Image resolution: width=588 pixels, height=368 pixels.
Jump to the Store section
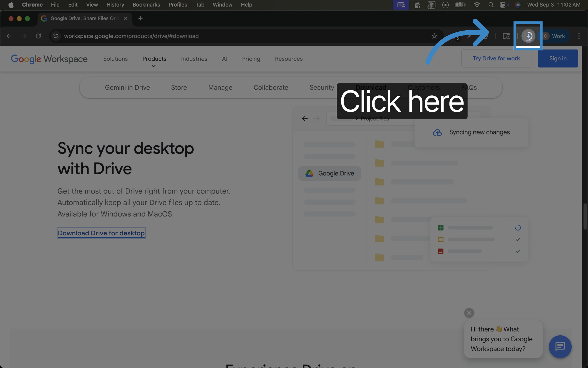click(179, 88)
